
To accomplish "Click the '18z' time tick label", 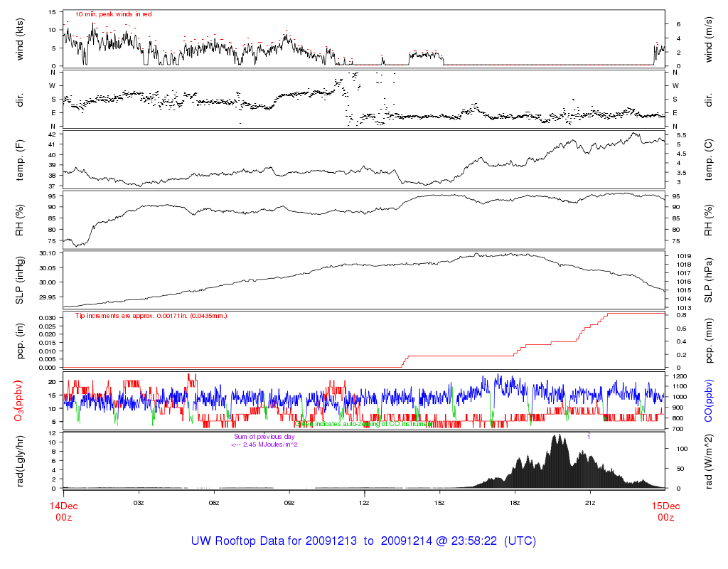I will click(x=515, y=503).
